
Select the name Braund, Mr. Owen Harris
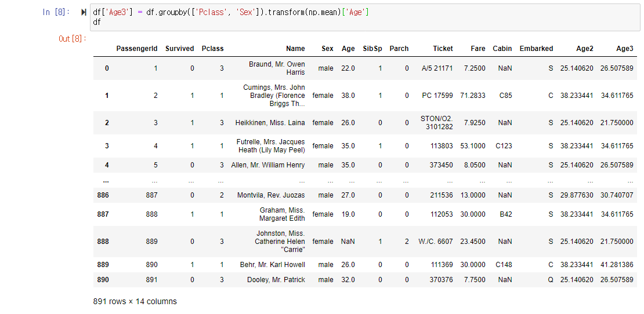pyautogui.click(x=277, y=68)
